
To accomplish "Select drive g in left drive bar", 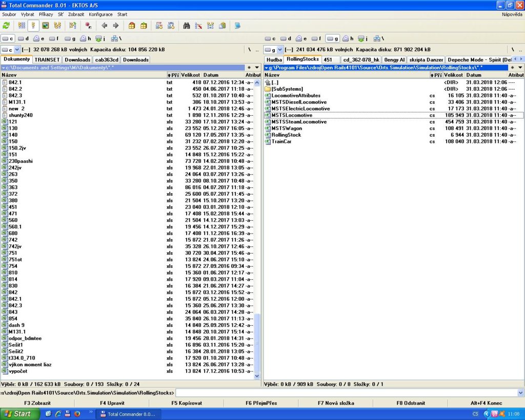I will coord(70,39).
